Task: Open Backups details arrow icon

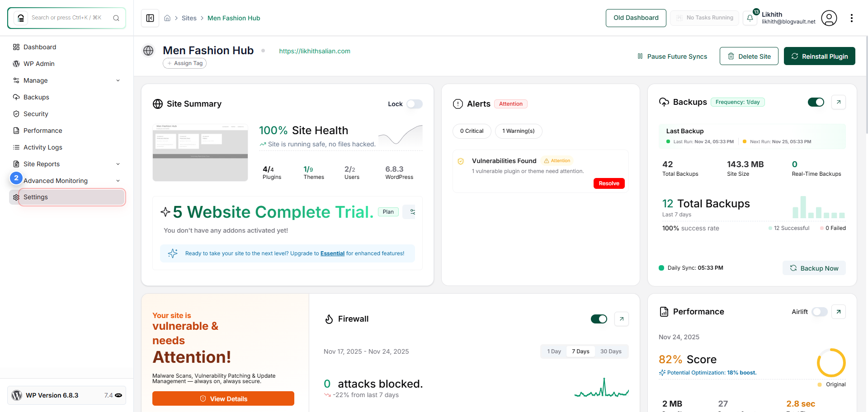Action: pos(839,102)
